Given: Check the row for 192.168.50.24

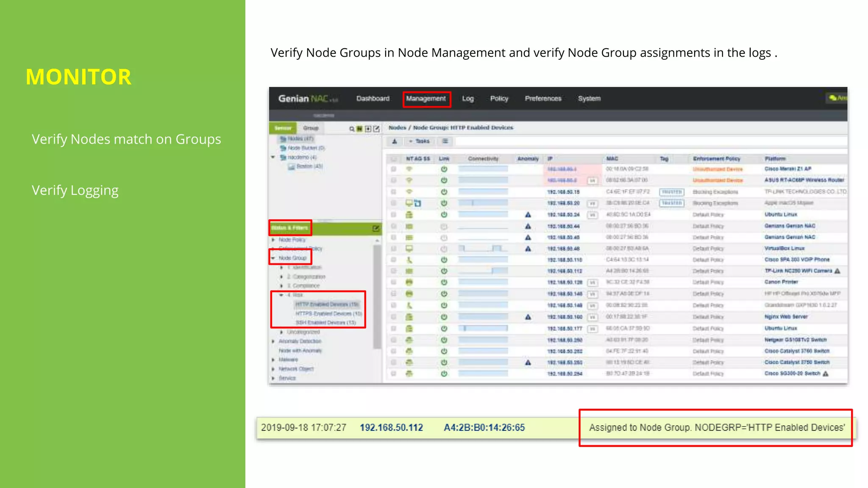Looking at the screenshot, I should tap(394, 215).
